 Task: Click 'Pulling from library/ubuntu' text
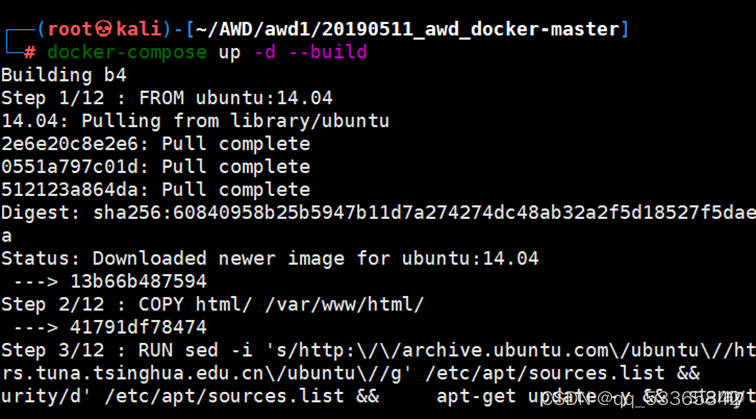(x=235, y=121)
